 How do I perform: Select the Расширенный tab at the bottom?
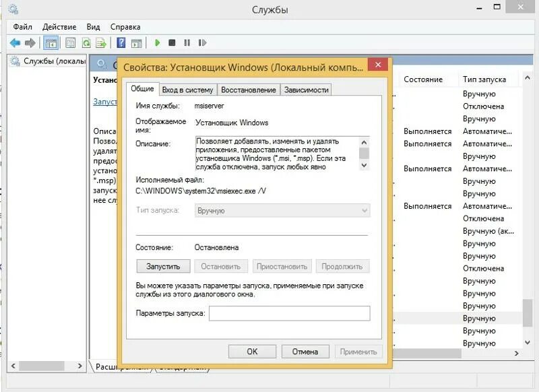[x=122, y=366]
